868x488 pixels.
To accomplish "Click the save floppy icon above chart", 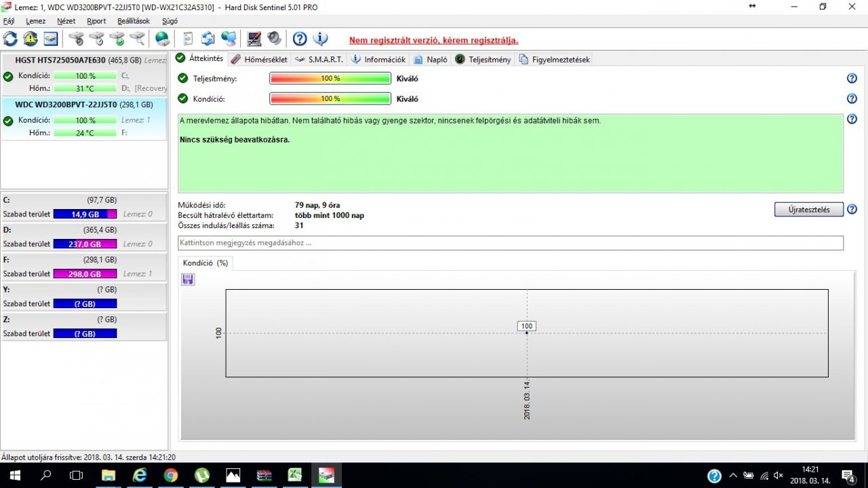I will [x=188, y=279].
